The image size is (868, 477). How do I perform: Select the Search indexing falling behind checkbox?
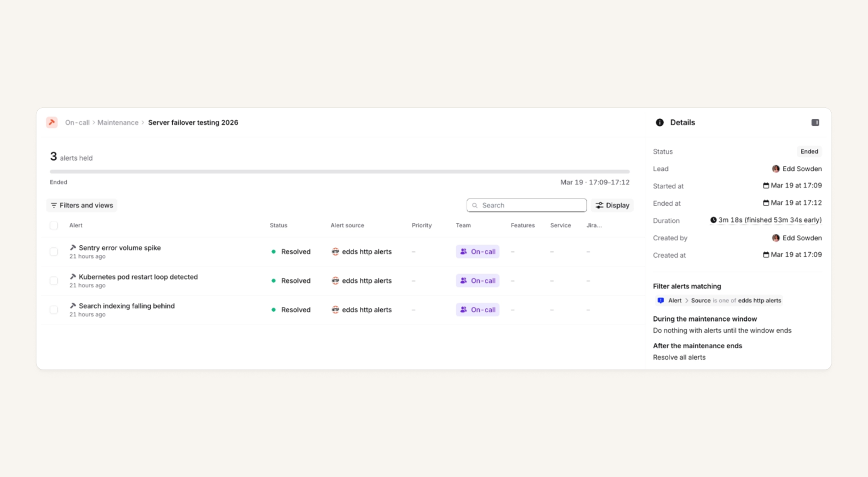click(x=54, y=310)
